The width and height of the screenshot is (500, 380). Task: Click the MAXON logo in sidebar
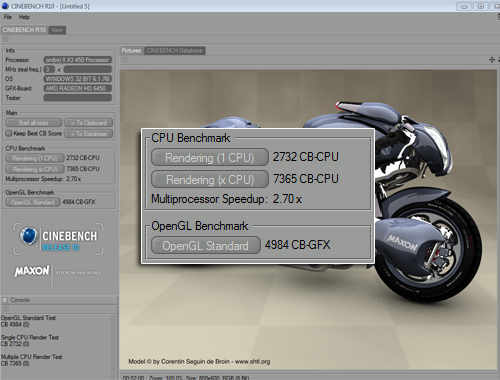[x=32, y=271]
